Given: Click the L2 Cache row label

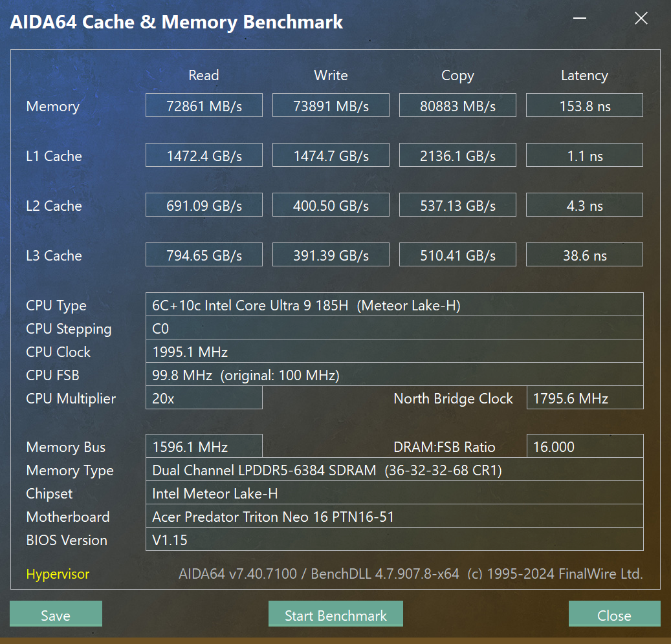Looking at the screenshot, I should click(54, 206).
